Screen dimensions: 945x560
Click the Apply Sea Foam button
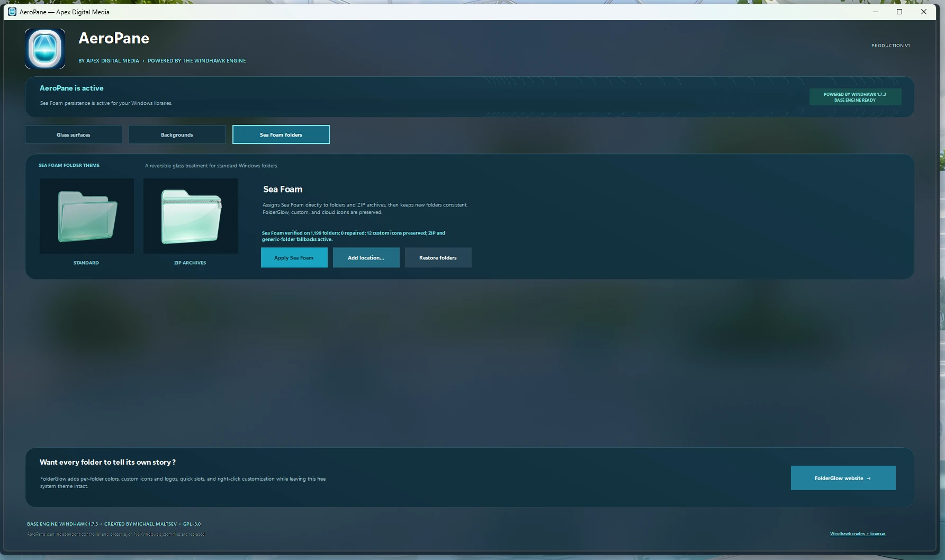[294, 258]
